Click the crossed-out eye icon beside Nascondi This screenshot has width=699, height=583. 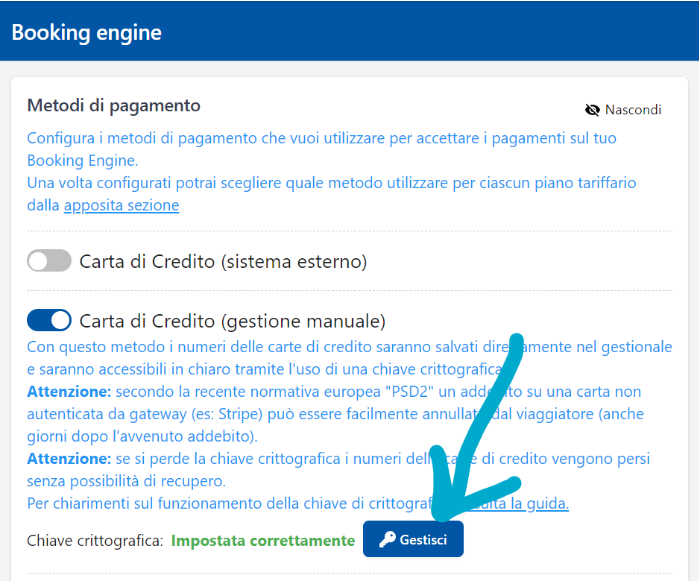(x=592, y=110)
